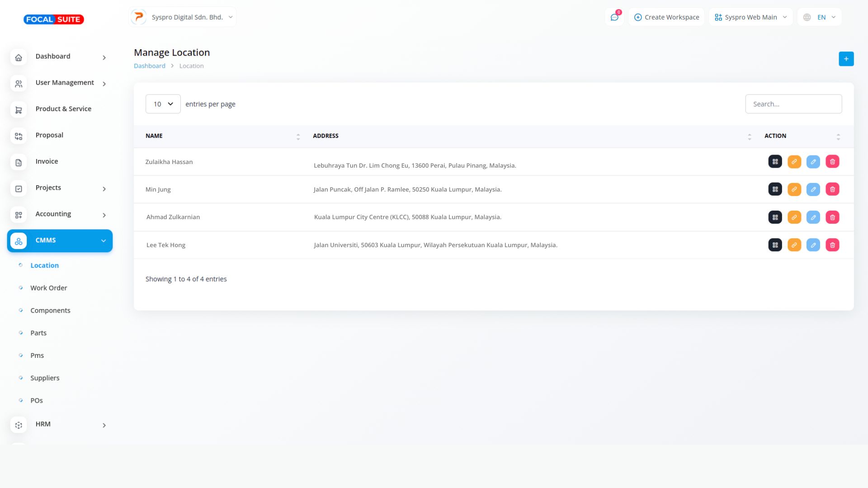Click the Product & Service cart icon
This screenshot has width=868, height=488.
pos(19,110)
